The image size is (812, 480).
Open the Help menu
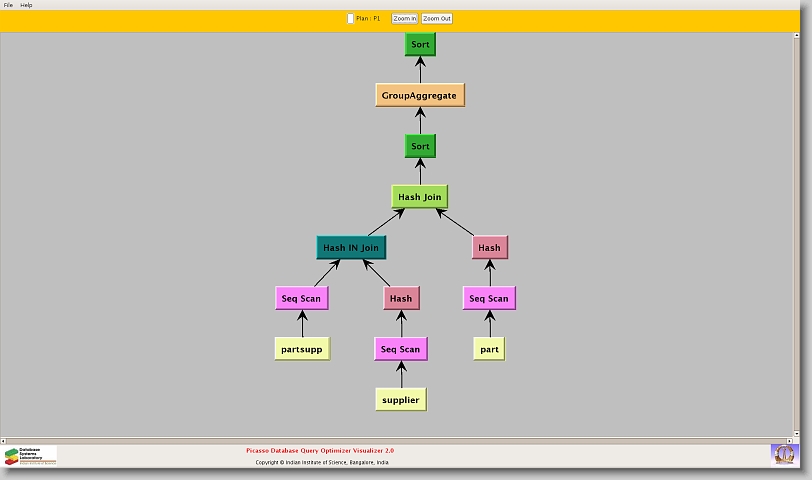(26, 5)
